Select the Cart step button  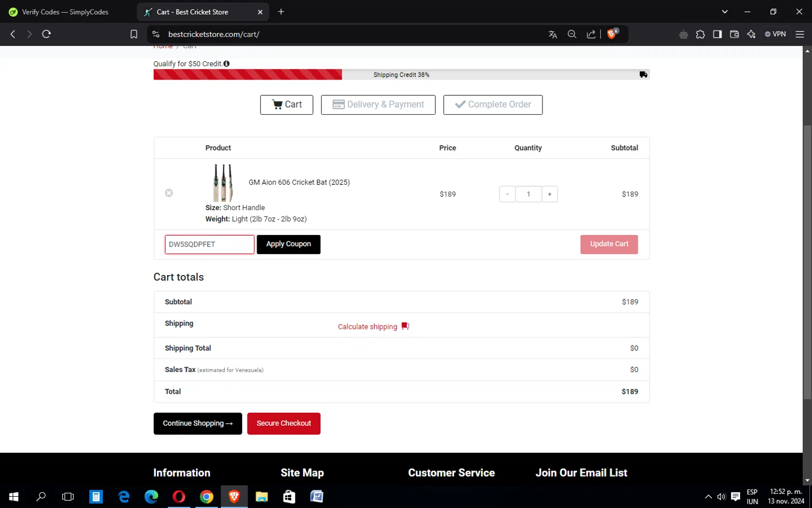(286, 105)
